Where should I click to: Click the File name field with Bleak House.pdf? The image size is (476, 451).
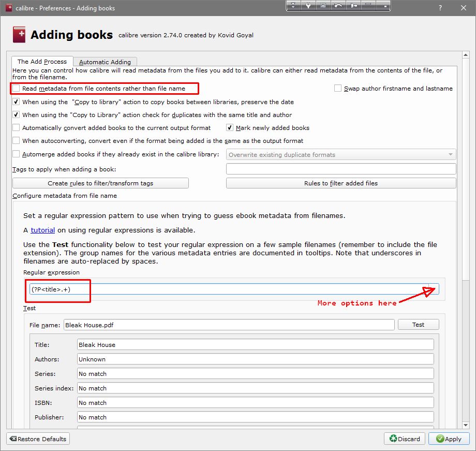click(x=229, y=325)
